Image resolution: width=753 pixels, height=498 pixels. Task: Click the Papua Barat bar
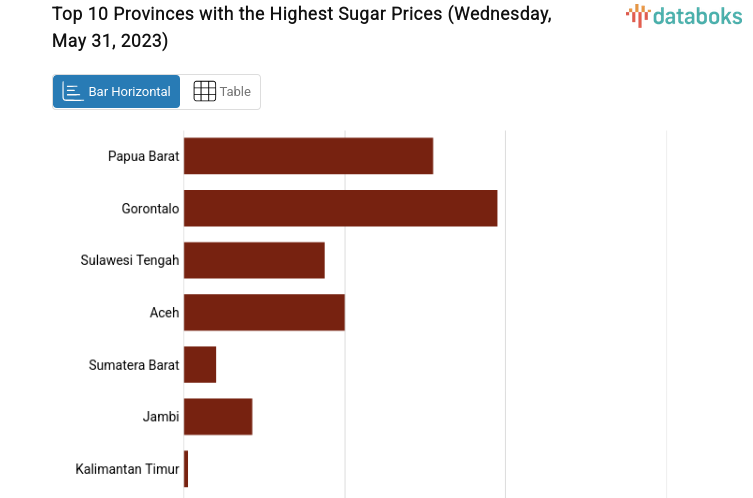pos(308,156)
